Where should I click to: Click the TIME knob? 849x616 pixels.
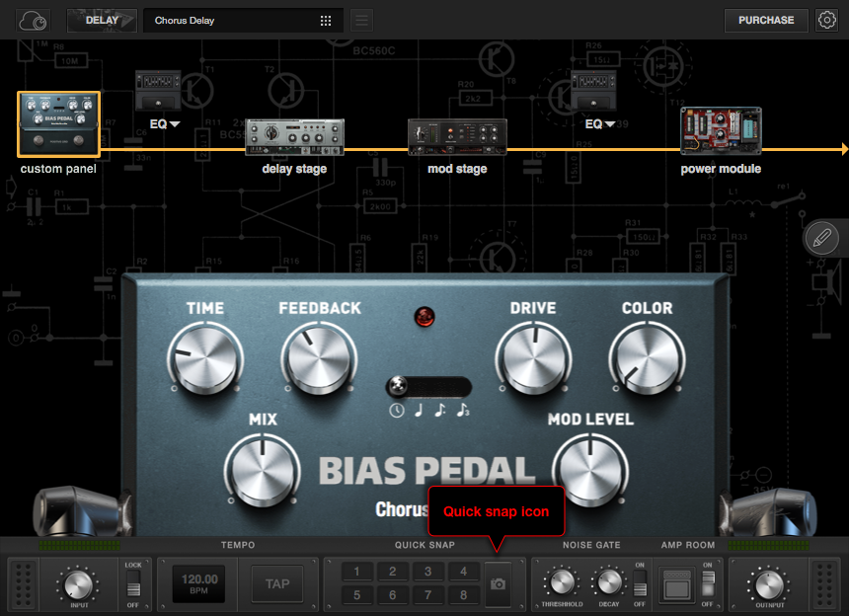coord(205,358)
